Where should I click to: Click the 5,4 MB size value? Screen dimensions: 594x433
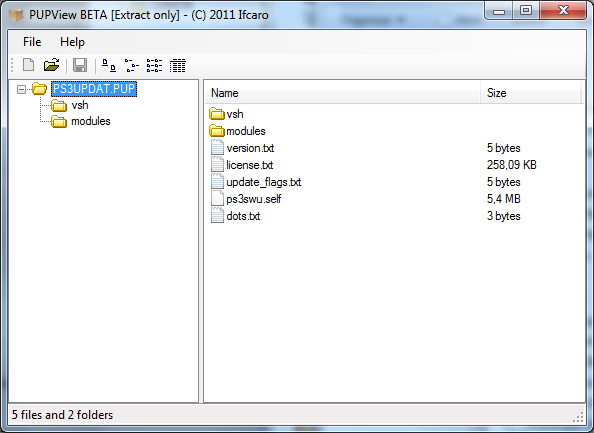pyautogui.click(x=503, y=199)
